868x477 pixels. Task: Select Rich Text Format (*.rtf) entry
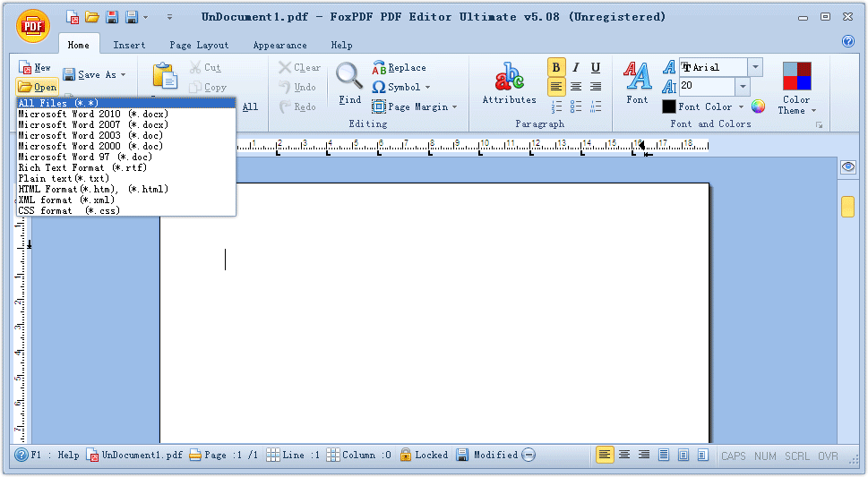tap(126, 167)
